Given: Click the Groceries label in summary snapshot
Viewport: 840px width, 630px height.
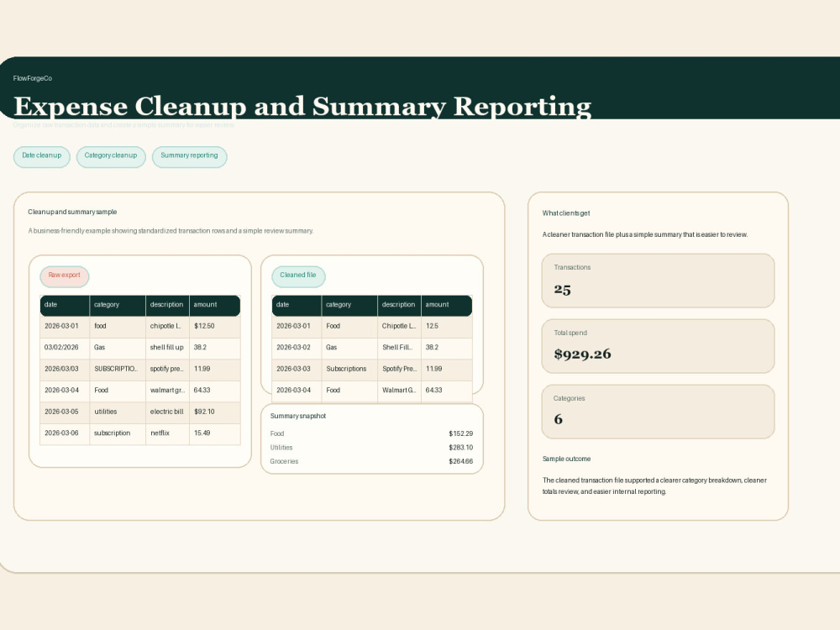Looking at the screenshot, I should point(284,461).
